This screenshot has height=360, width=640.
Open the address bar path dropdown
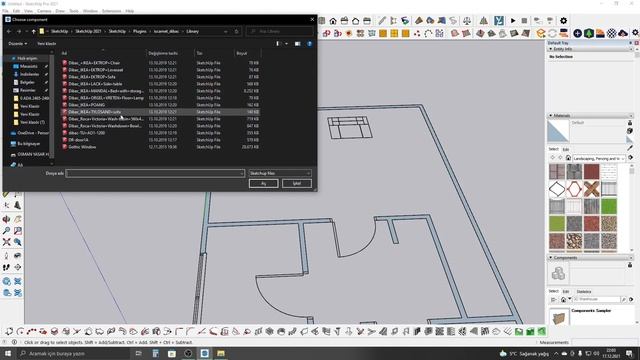pos(226,31)
